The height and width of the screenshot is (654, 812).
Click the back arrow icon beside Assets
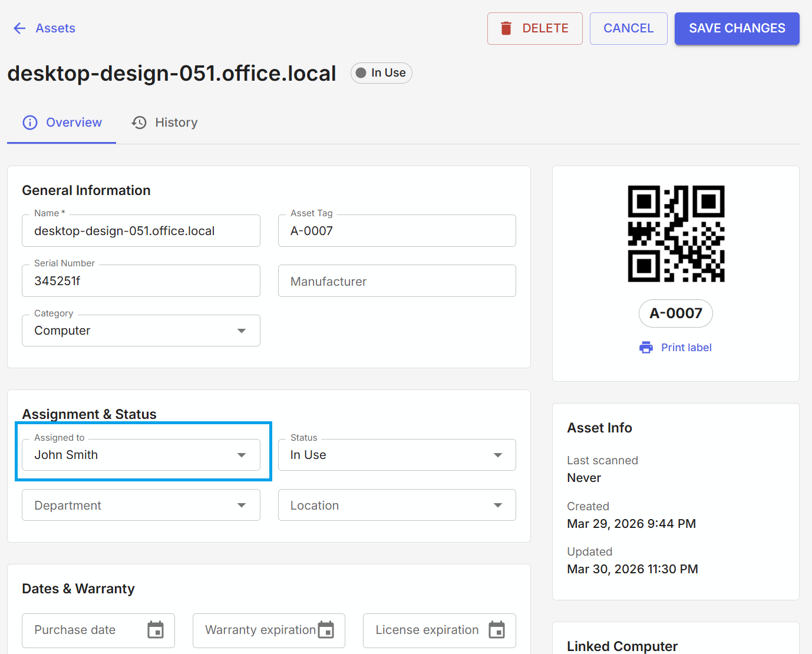click(x=19, y=28)
